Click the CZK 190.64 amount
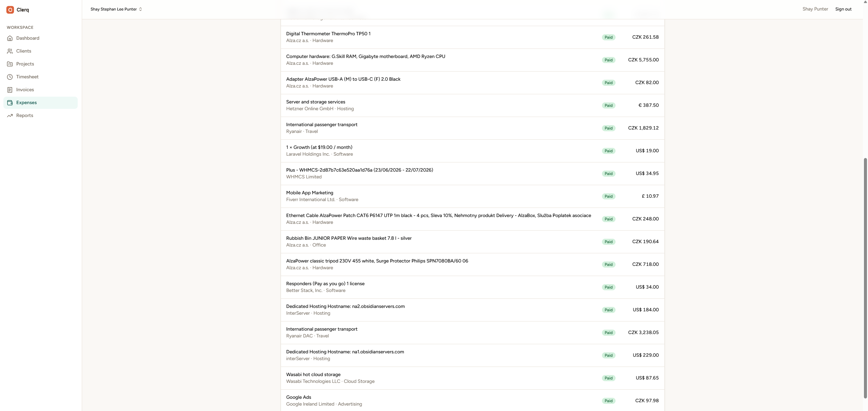 (x=645, y=242)
